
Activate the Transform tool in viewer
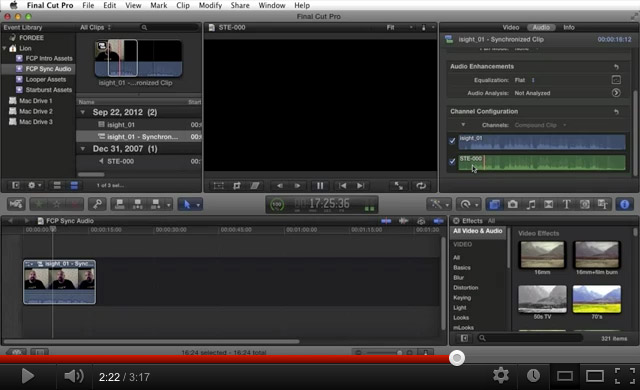pyautogui.click(x=218, y=186)
